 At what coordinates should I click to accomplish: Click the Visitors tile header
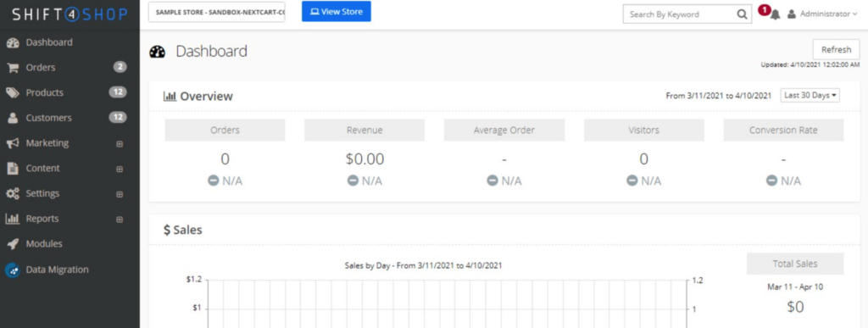coord(644,131)
